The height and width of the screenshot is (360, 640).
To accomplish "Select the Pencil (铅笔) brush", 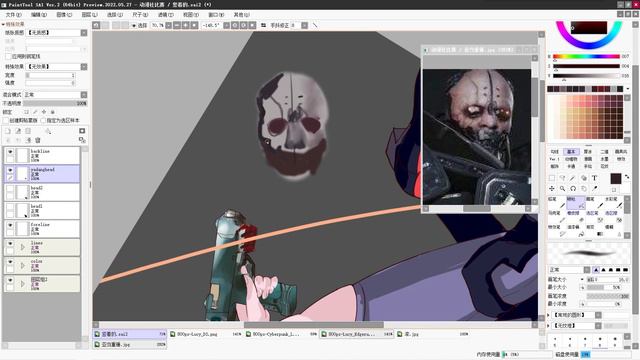I will point(557,202).
